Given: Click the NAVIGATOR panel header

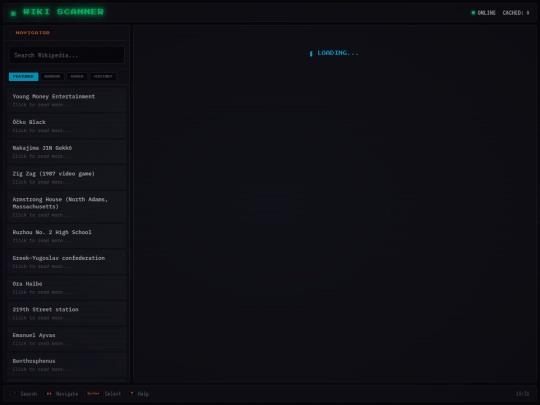Looking at the screenshot, I should (x=67, y=33).
